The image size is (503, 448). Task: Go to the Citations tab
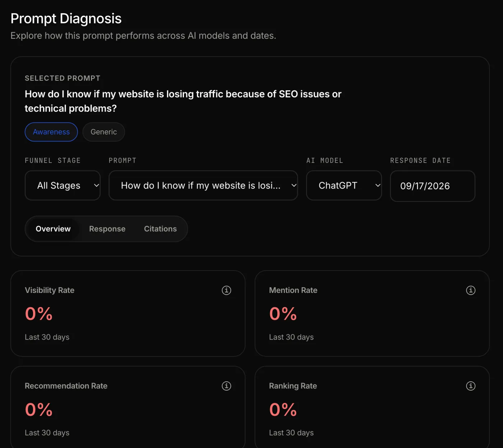tap(160, 229)
